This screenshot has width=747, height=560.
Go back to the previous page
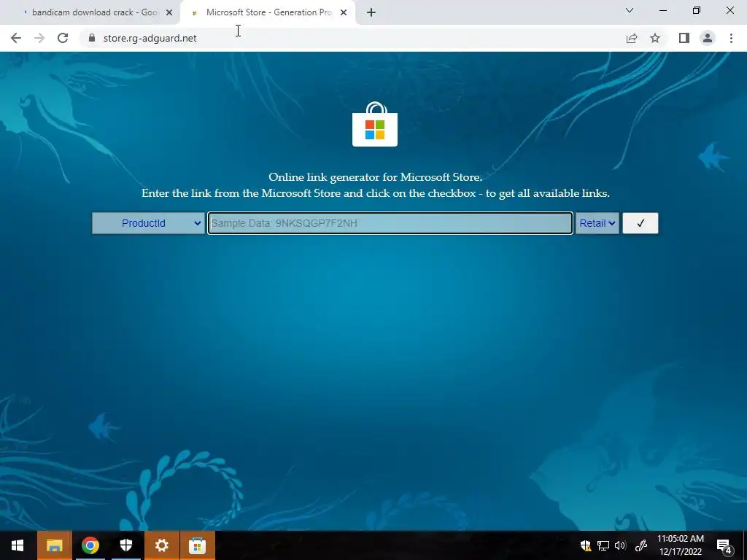pos(16,38)
